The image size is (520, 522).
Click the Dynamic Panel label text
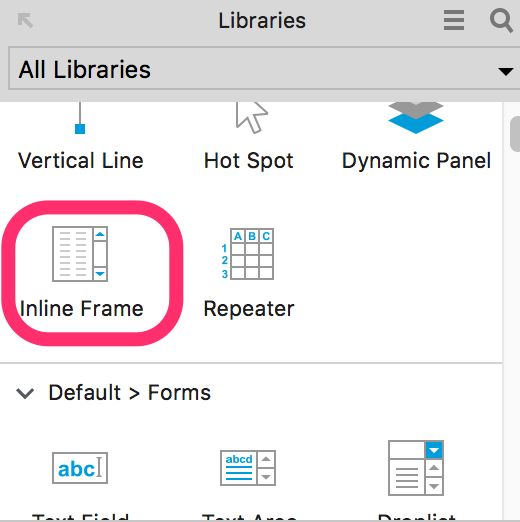click(416, 161)
